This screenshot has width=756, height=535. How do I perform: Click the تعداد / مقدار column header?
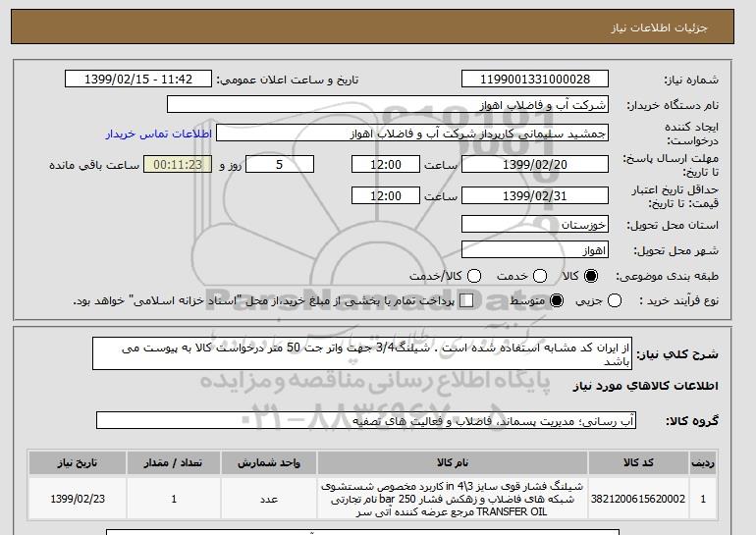click(x=174, y=462)
